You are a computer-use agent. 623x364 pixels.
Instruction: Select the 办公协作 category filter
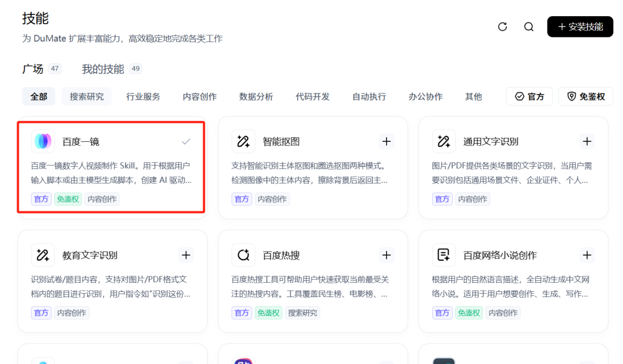(426, 96)
